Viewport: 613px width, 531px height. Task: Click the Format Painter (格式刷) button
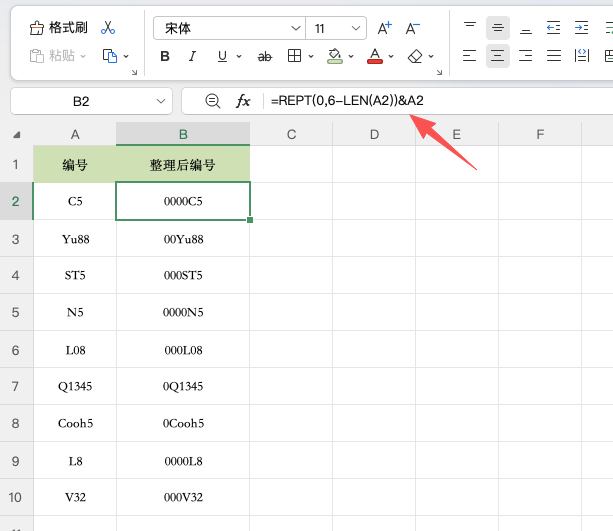59,28
